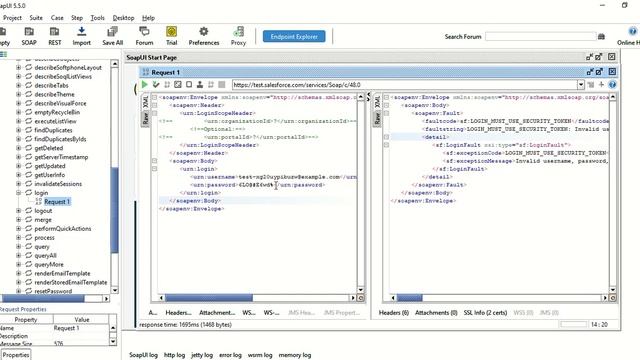This screenshot has height=360, width=640.
Task: Click the Proxy toolbar icon
Action: tap(238, 36)
